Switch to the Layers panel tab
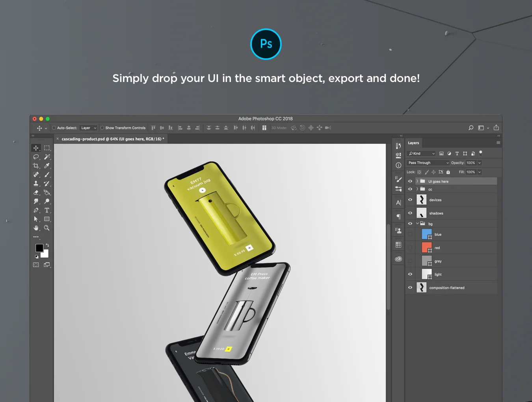The image size is (532, 402). point(413,143)
